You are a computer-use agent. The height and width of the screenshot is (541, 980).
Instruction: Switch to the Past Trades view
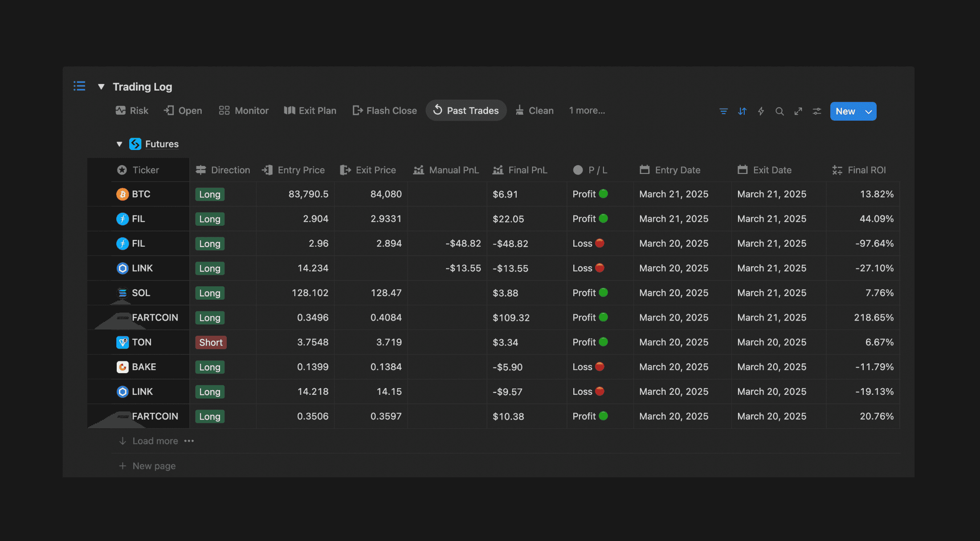(466, 110)
